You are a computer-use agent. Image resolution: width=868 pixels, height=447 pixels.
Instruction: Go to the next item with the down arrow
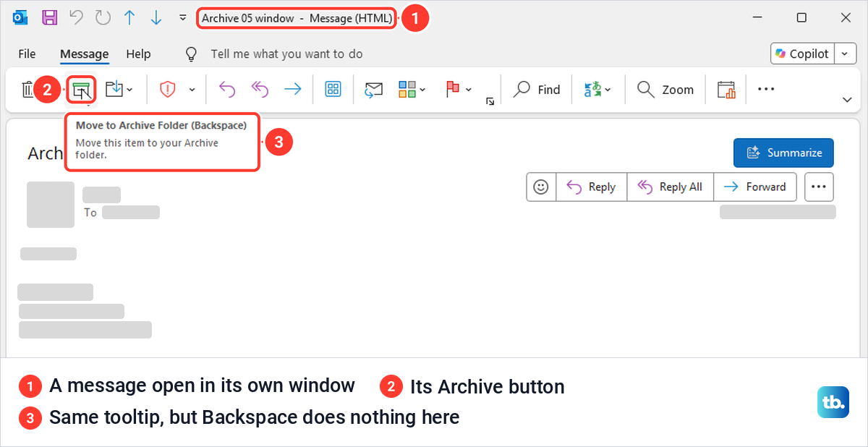[156, 18]
